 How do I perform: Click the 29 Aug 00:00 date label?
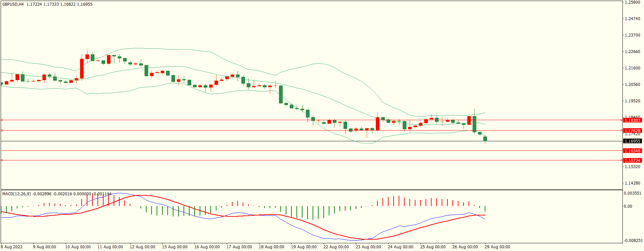coord(497,247)
